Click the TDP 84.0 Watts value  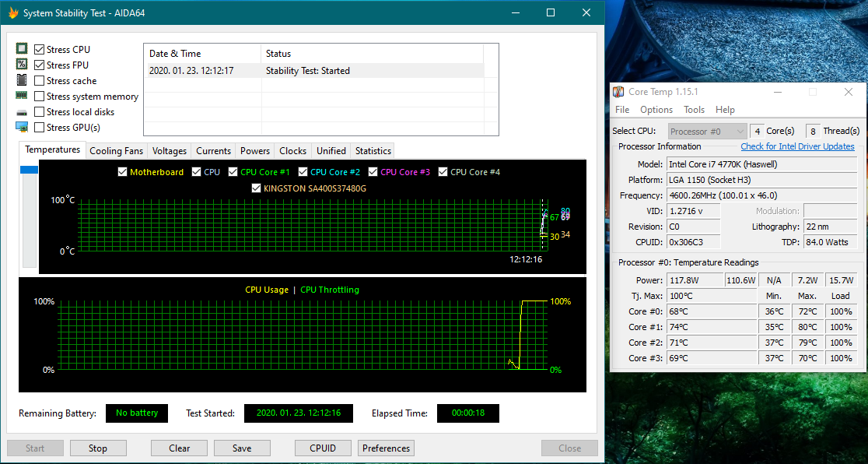click(829, 241)
